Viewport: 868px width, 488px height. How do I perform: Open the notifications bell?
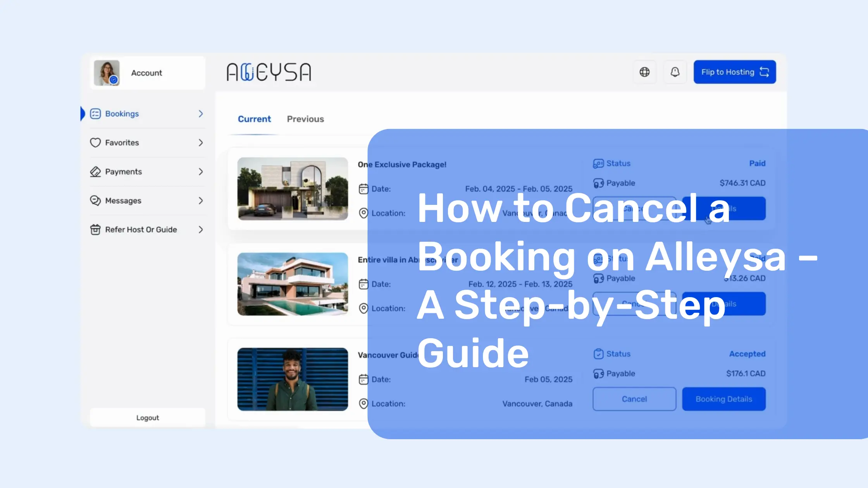(675, 72)
